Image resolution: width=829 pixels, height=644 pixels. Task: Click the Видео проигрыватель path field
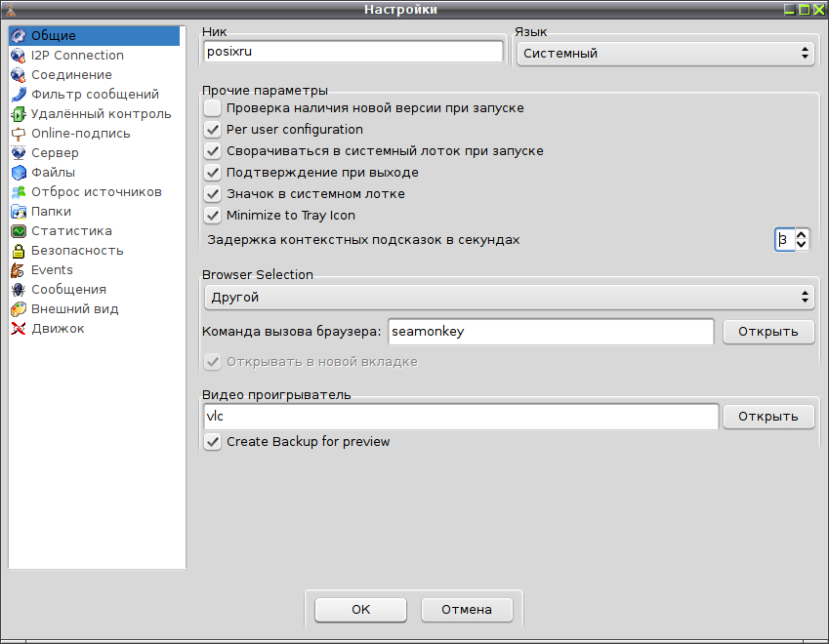pyautogui.click(x=461, y=417)
